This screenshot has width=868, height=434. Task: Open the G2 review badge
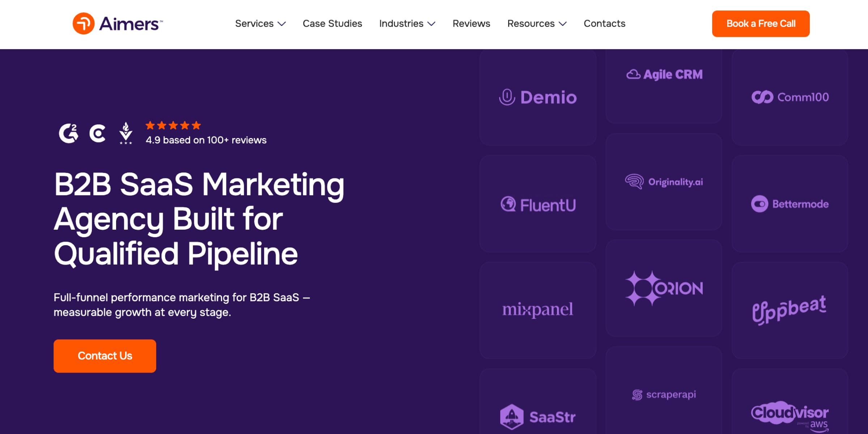tap(68, 133)
